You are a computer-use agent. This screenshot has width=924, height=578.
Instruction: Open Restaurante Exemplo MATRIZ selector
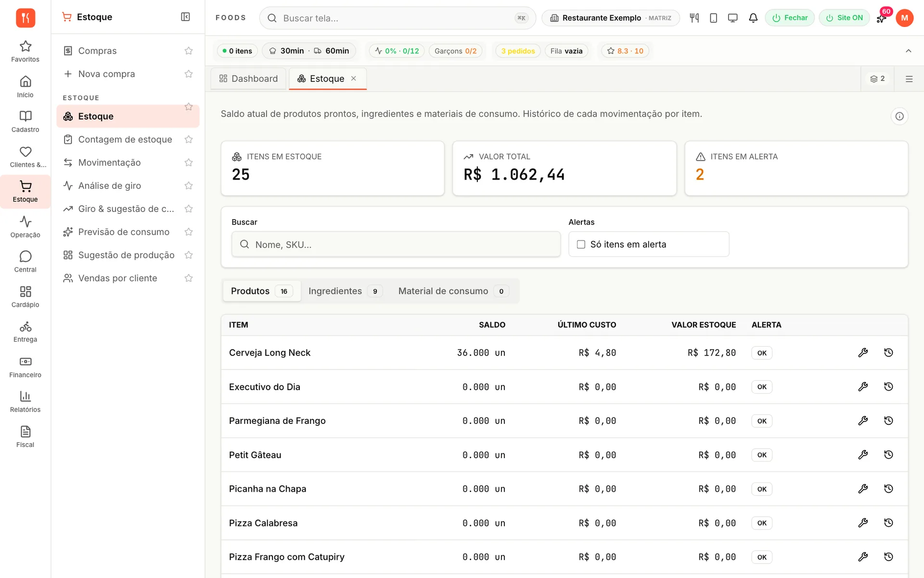610,18
